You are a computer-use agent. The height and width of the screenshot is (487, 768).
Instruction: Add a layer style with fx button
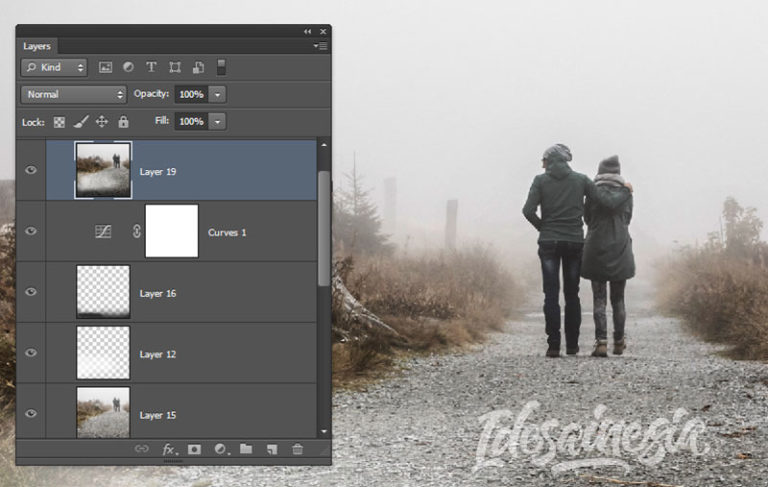169,449
